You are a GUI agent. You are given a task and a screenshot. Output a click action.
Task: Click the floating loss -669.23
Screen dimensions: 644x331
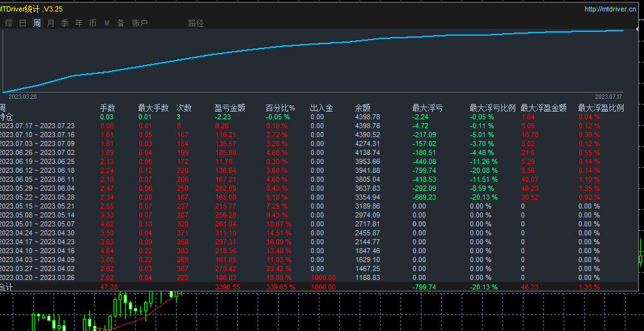424,197
